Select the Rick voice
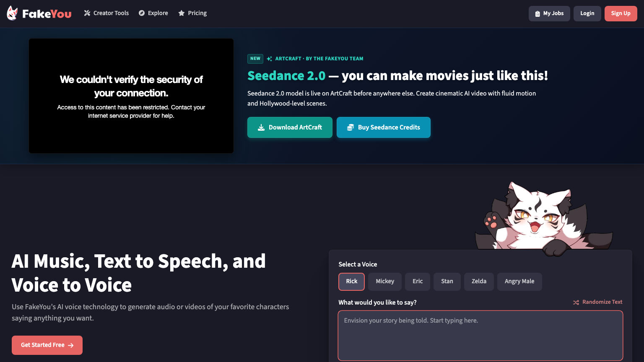 click(351, 282)
